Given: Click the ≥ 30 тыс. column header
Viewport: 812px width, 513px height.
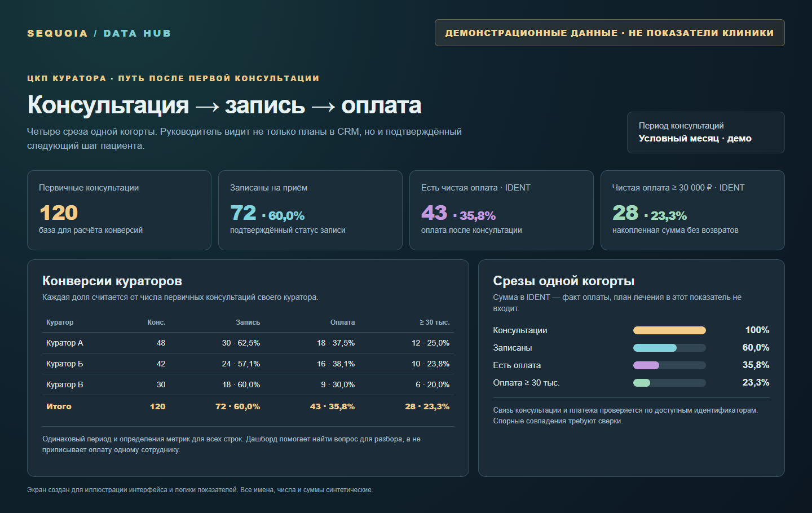Looking at the screenshot, I should pyautogui.click(x=434, y=322).
